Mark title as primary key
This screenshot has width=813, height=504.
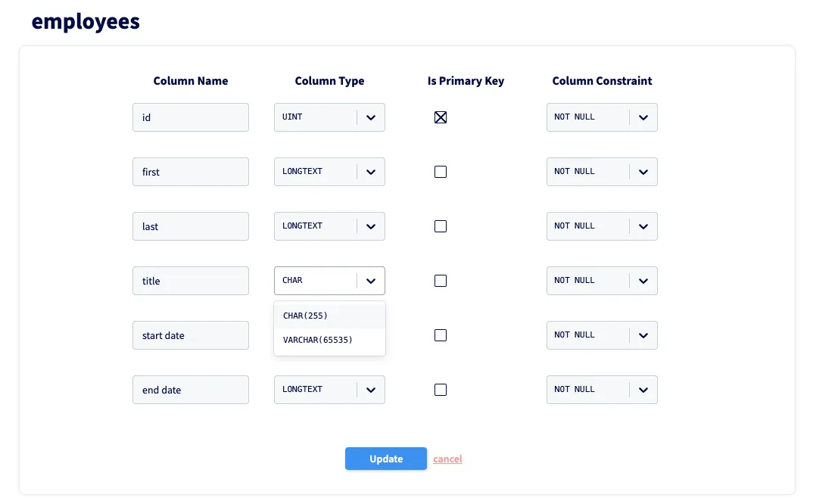click(441, 281)
